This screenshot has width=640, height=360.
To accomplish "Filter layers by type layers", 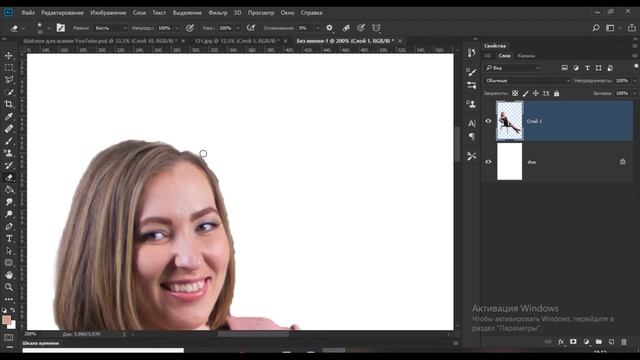I will tap(587, 68).
